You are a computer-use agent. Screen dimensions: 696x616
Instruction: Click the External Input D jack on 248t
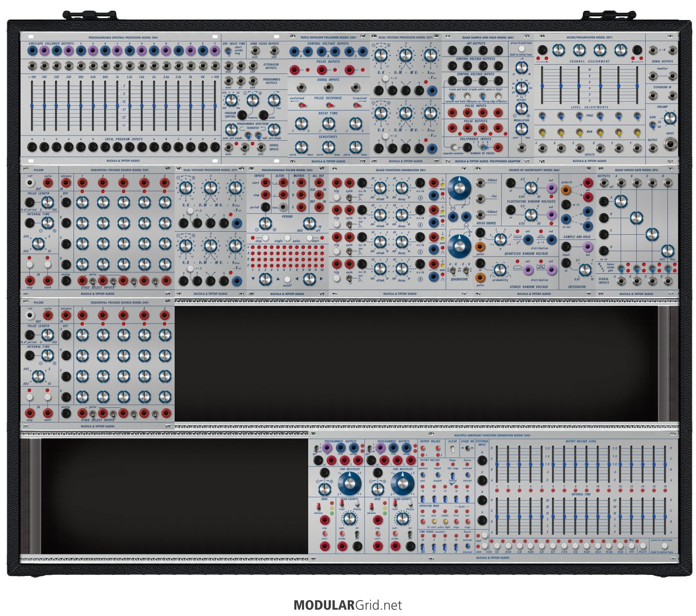(x=482, y=460)
